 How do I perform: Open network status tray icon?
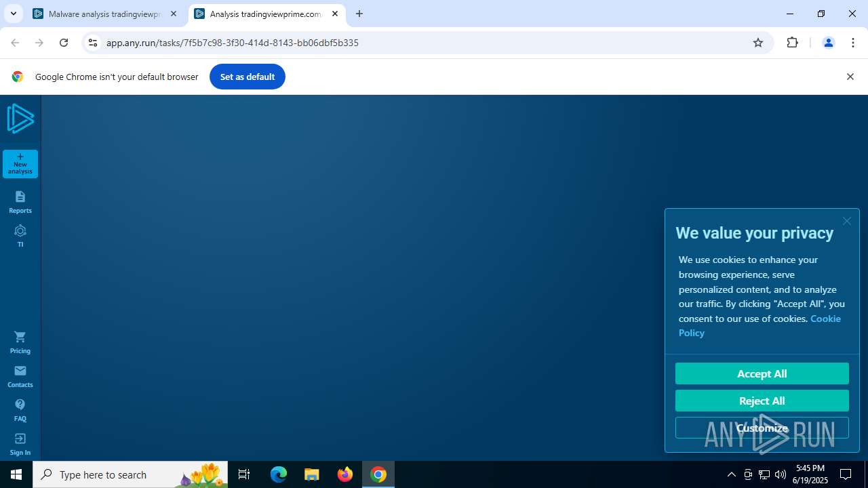coord(764,474)
